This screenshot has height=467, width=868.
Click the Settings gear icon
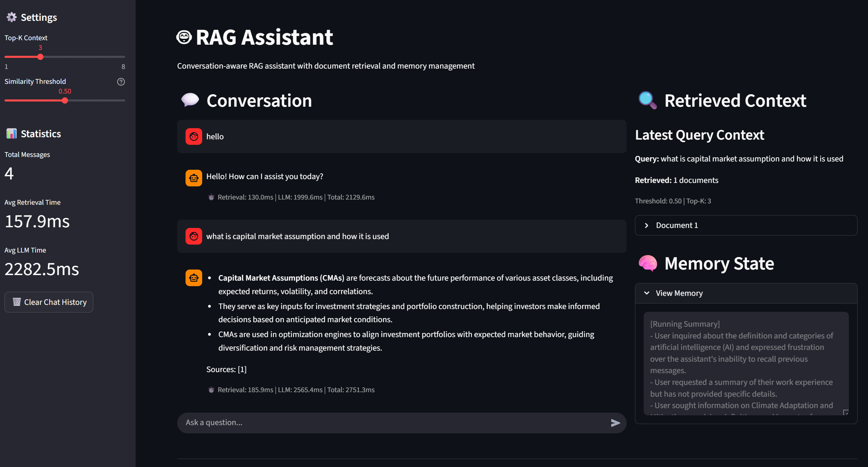[11, 17]
